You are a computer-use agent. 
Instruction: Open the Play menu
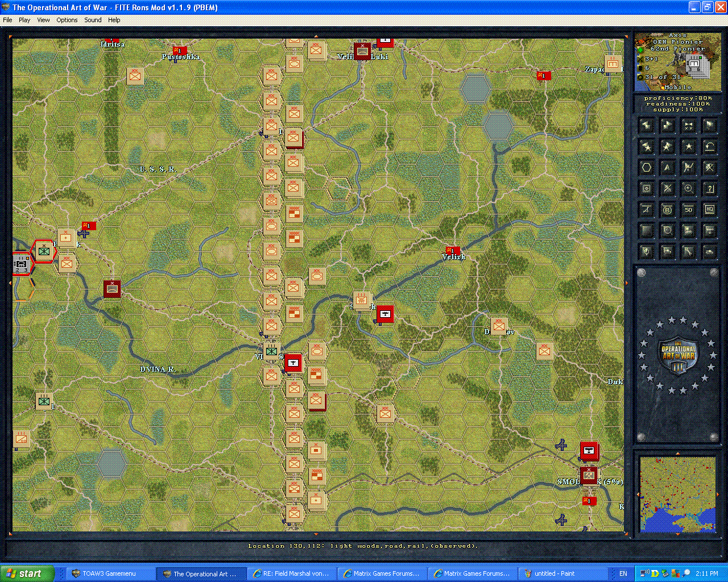pyautogui.click(x=24, y=20)
